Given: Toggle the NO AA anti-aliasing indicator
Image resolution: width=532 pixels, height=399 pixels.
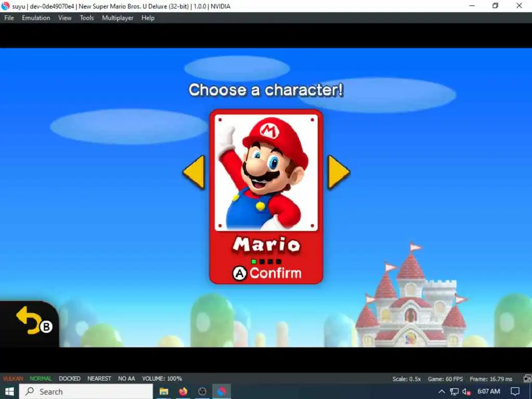Looking at the screenshot, I should (127, 378).
